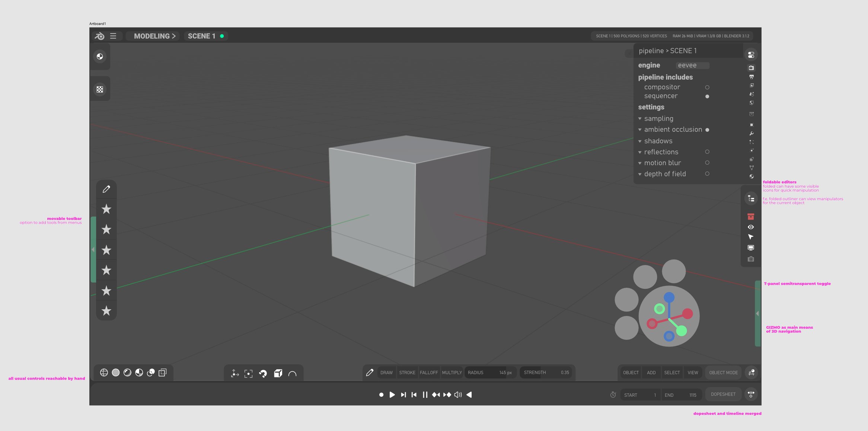868x431 pixels.
Task: Click the FALLOFF brush settings button
Action: tap(429, 373)
